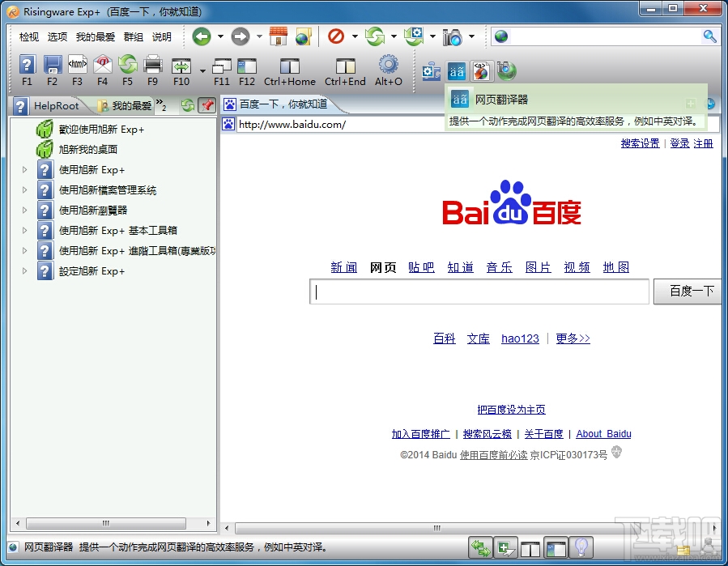Open the F10 dropdown arrow
The width and height of the screenshot is (728, 566).
coord(202,71)
